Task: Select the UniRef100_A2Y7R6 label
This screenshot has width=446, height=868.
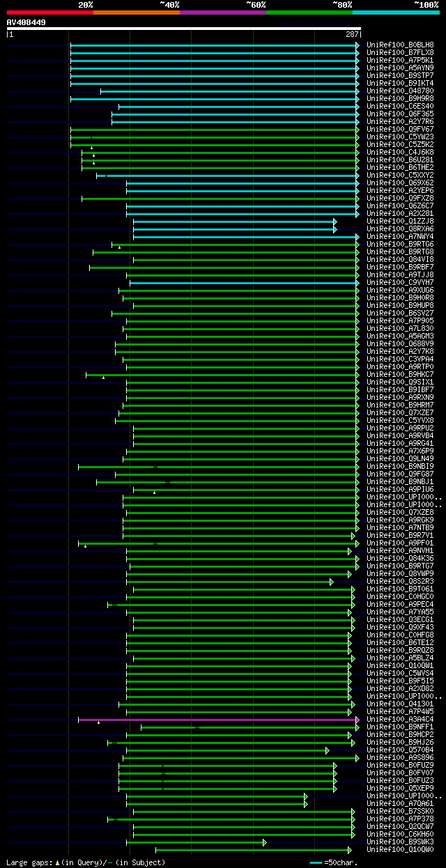Action: [x=400, y=121]
